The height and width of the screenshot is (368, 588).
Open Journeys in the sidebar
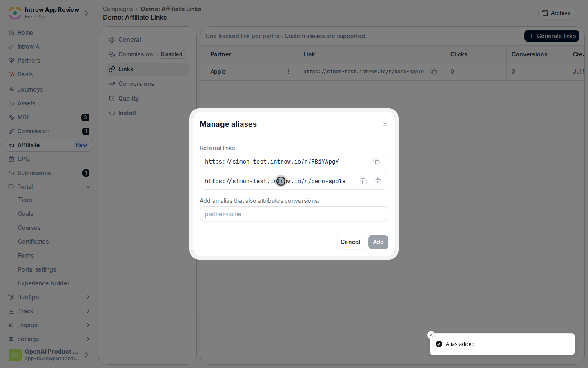(x=49, y=90)
